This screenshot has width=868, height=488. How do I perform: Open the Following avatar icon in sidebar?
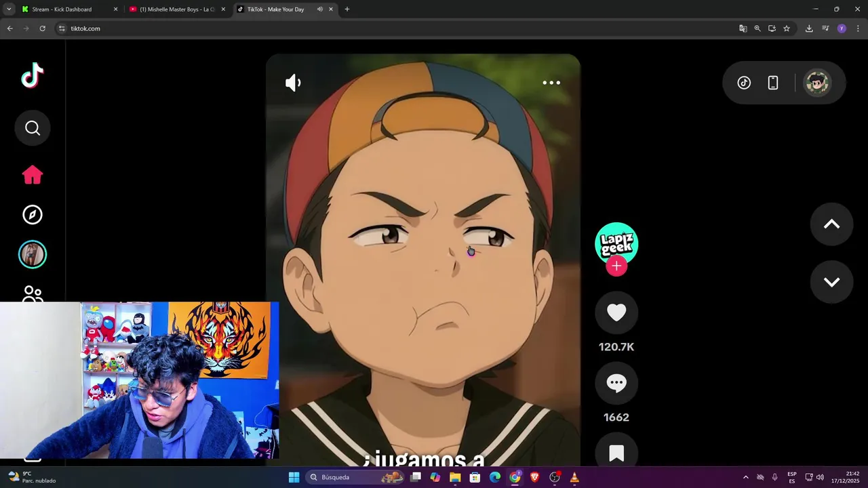33,255
